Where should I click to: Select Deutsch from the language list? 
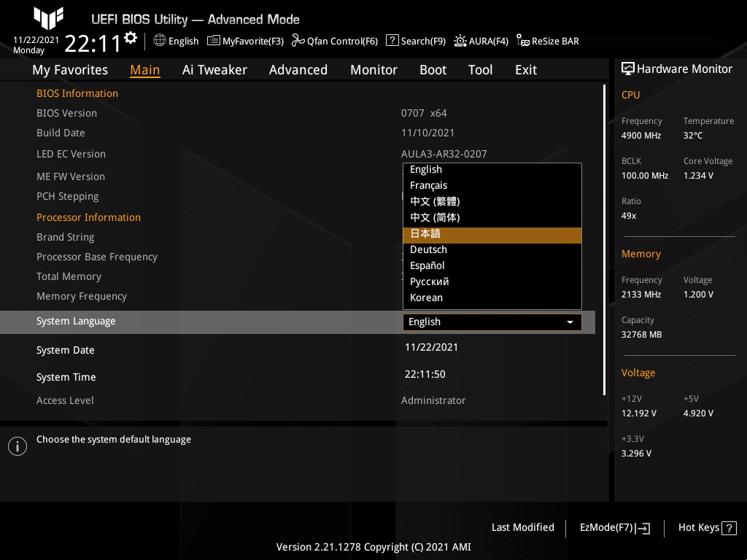coord(492,249)
